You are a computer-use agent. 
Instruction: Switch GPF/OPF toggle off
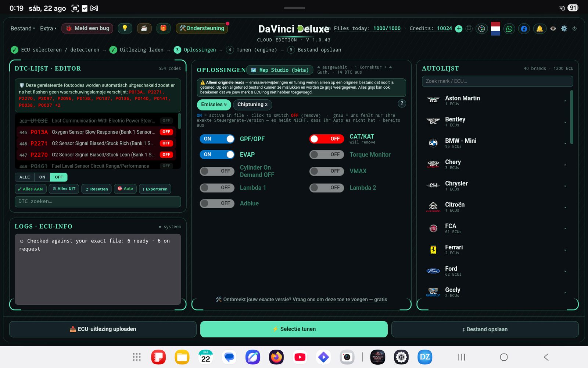click(x=217, y=139)
